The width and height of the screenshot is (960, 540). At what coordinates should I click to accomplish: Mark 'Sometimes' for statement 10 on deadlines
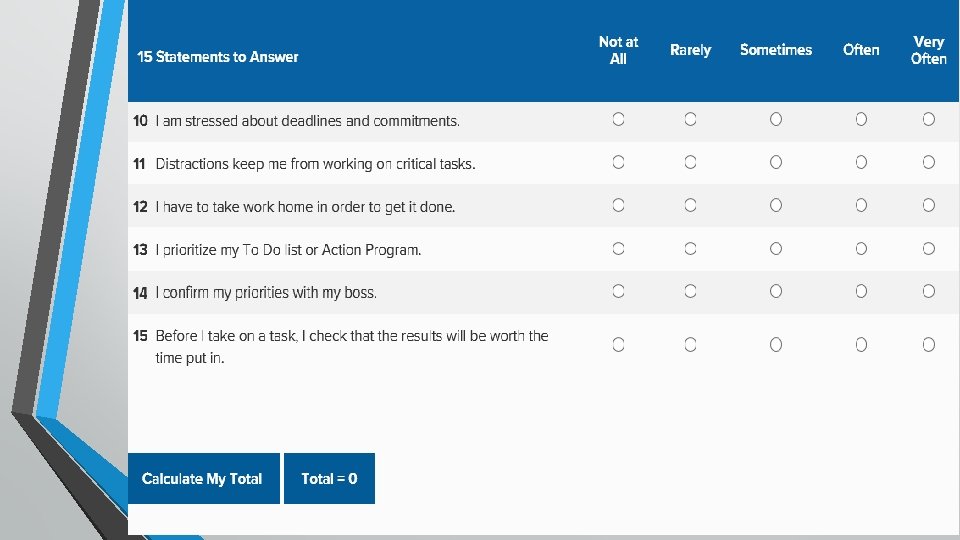776,120
